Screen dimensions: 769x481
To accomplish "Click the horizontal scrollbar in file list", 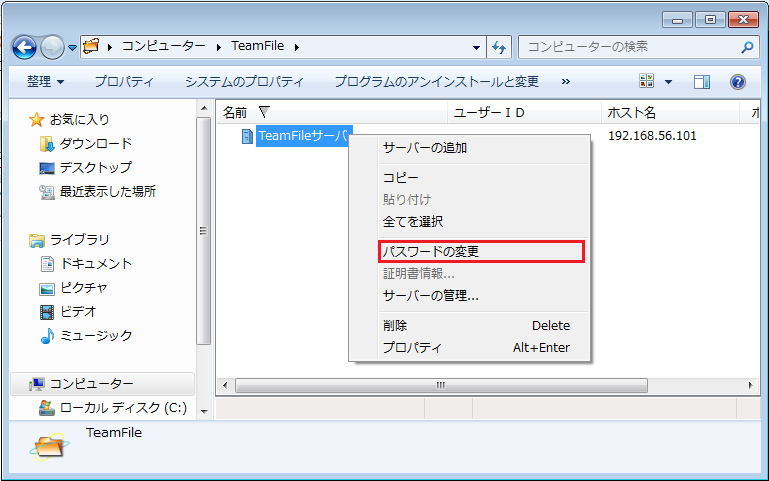I will tap(440, 384).
